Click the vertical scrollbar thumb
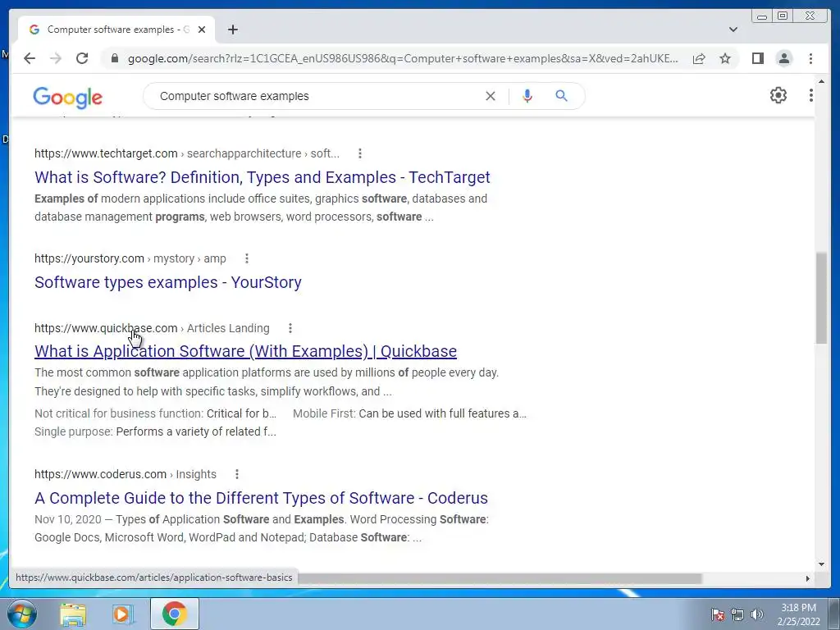The image size is (840, 630). coord(821,298)
